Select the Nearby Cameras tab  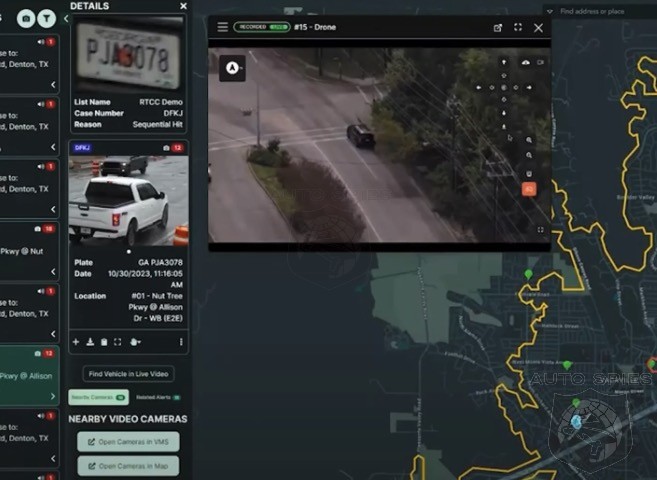[x=98, y=397]
